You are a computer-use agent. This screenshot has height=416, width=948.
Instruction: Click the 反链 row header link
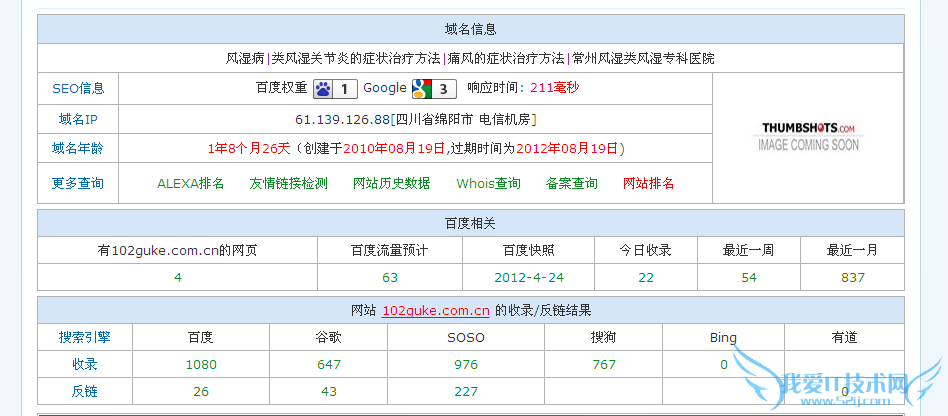(x=85, y=391)
